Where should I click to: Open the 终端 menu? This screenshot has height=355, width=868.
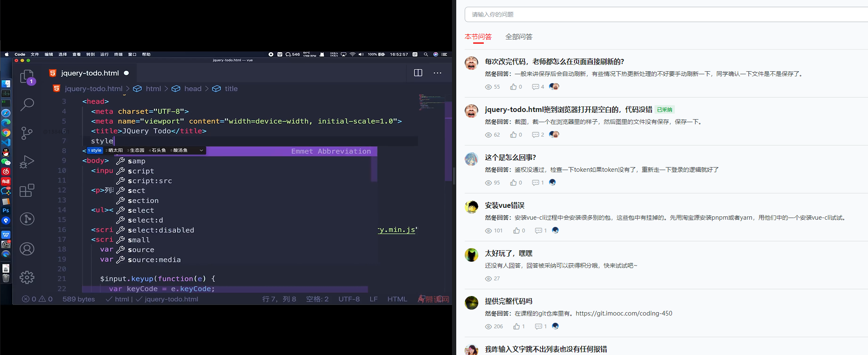[x=118, y=54]
